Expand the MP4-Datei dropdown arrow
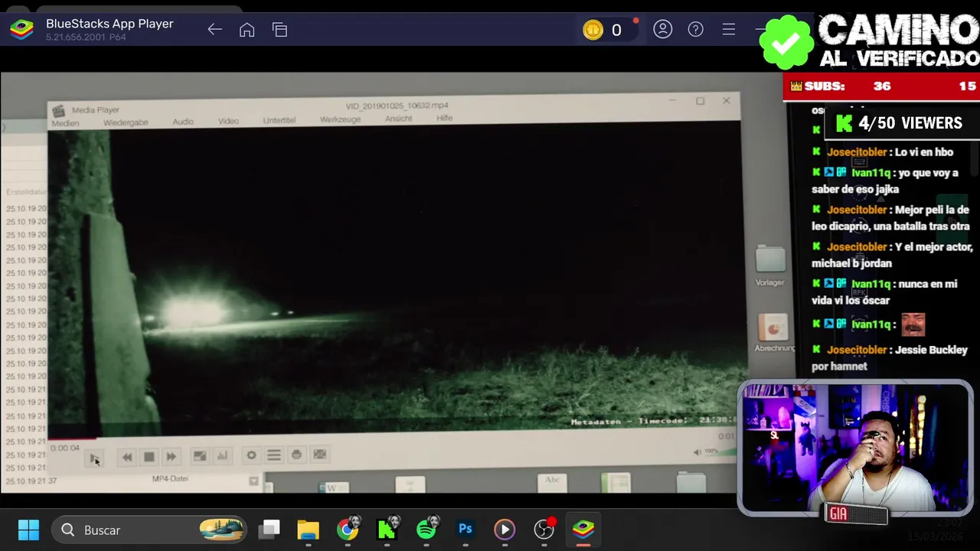980x551 pixels. coord(253,481)
